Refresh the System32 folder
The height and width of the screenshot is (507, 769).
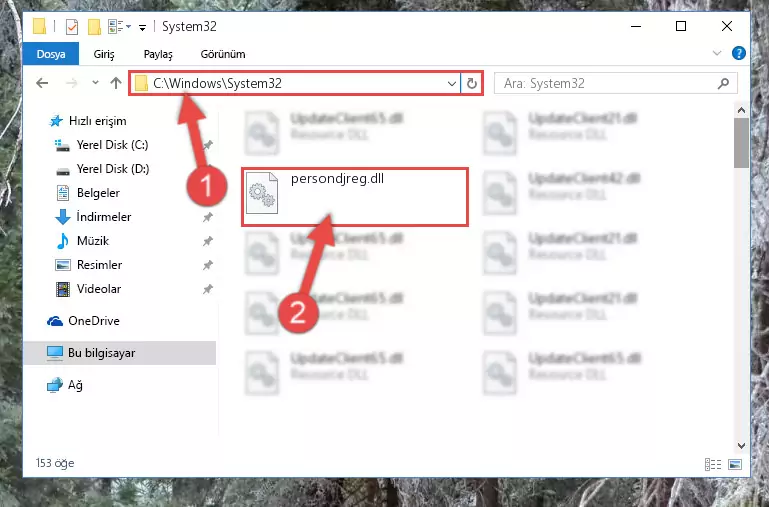point(471,84)
